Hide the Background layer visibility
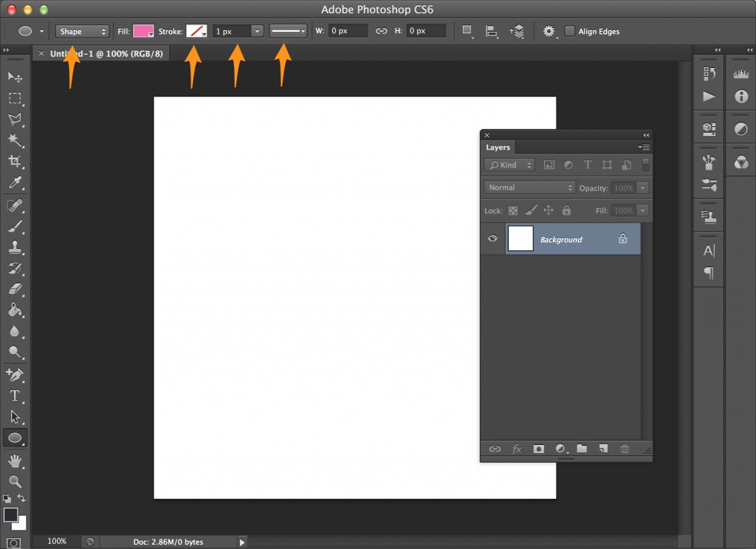Screen dimensions: 756x549 point(492,239)
